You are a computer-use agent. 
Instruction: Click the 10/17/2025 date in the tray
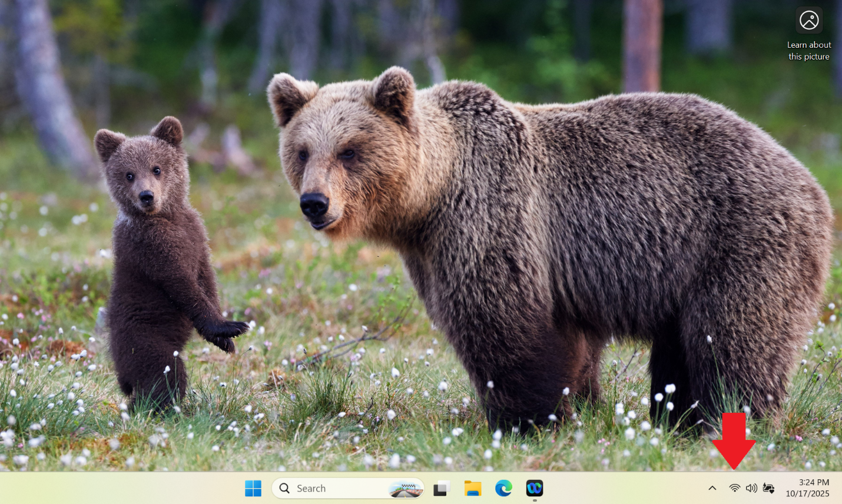tap(807, 494)
